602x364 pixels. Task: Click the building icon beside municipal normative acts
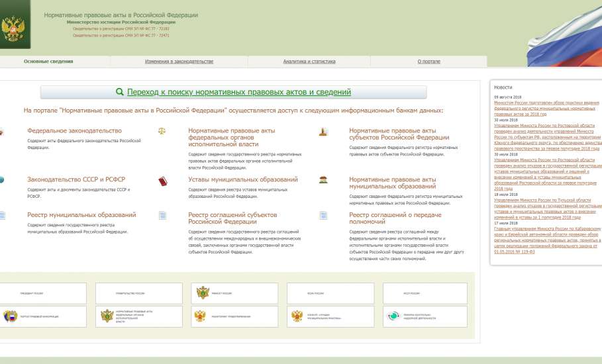pos(323,179)
